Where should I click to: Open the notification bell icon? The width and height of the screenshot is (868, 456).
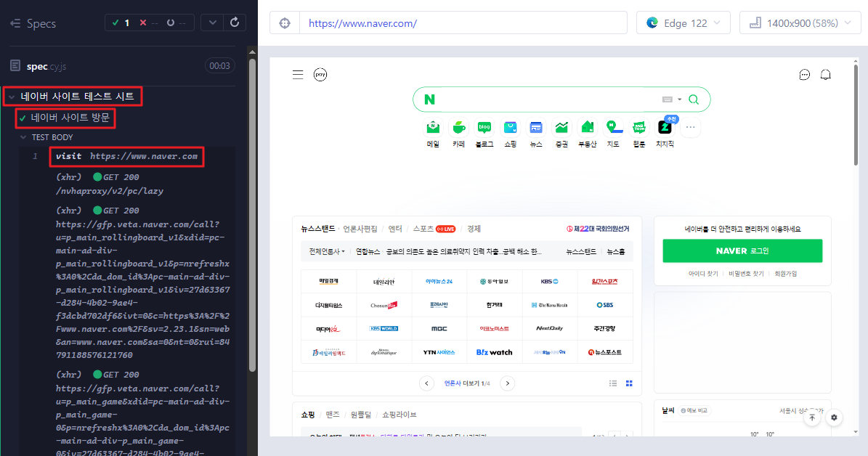[x=825, y=75]
